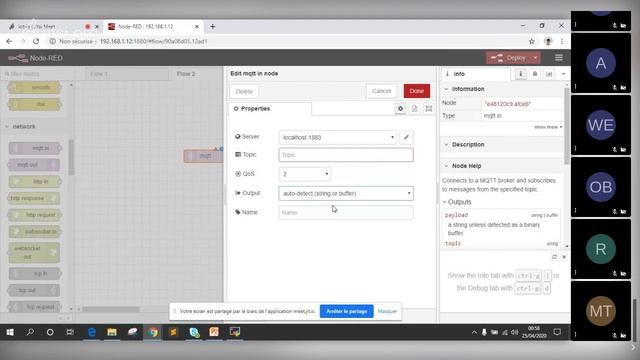Focus the filter nodes search box
Image resolution: width=640 pixels, height=360 pixels.
(x=37, y=74)
